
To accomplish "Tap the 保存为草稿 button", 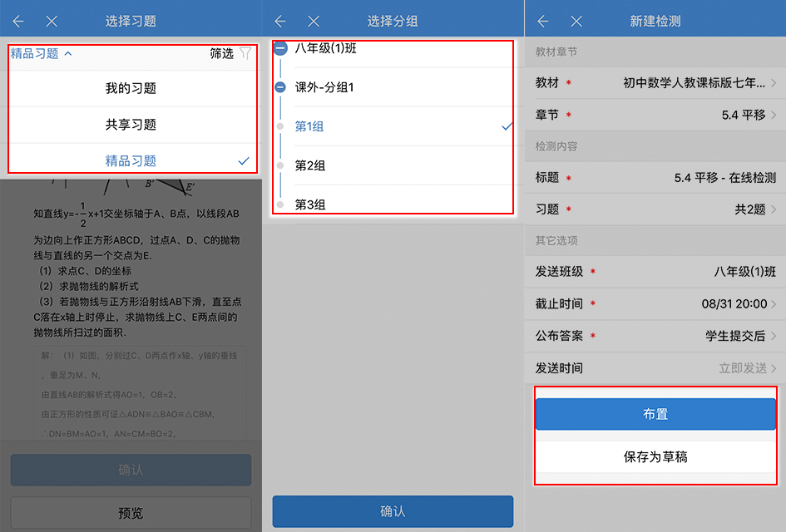I will (x=655, y=456).
